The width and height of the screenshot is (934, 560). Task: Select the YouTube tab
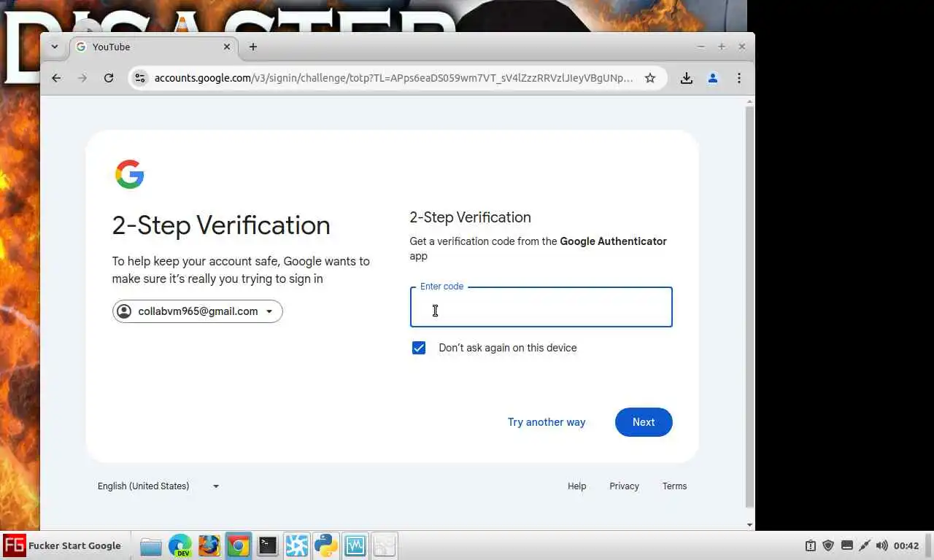(153, 47)
